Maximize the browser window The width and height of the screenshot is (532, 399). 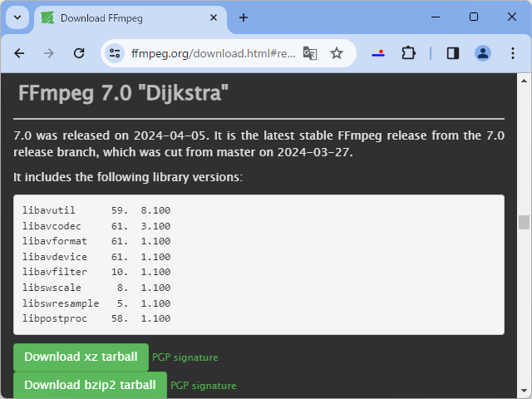tap(474, 17)
